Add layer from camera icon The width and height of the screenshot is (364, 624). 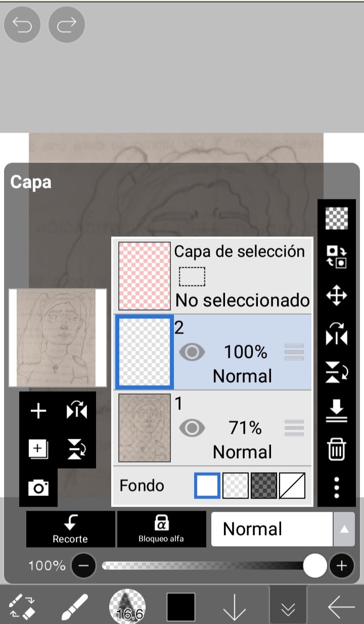38,487
